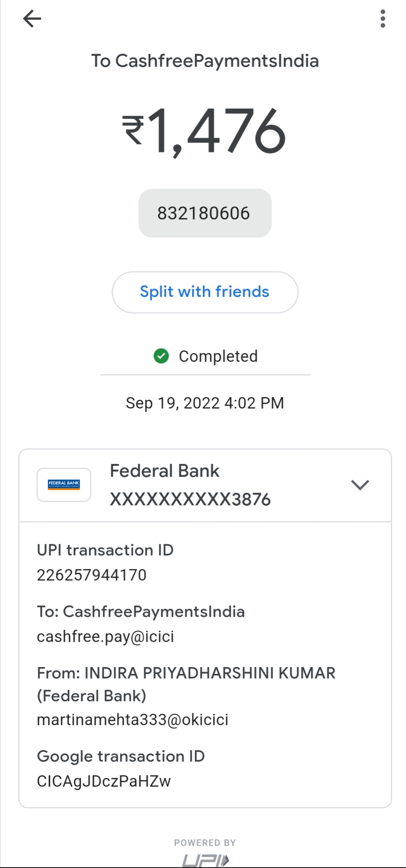This screenshot has width=406, height=868.
Task: Tap the From: INDIRA PRIYADHARSHINI KUMAR line
Action: pos(186,673)
